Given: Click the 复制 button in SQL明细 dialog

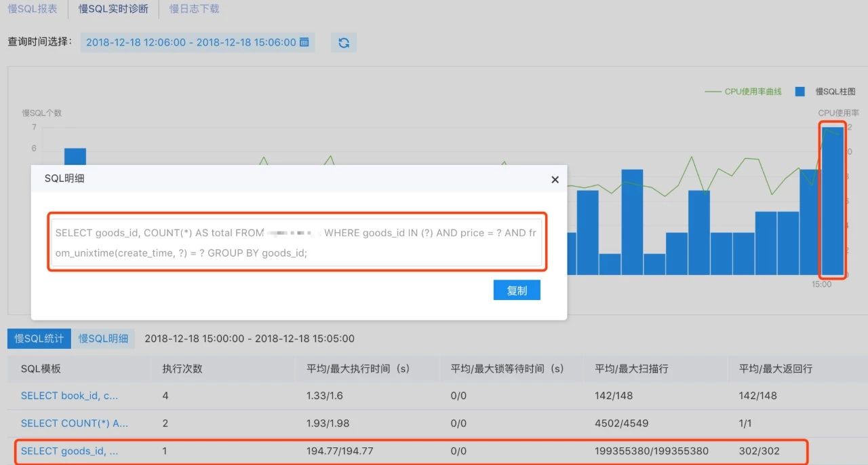Looking at the screenshot, I should [x=517, y=291].
